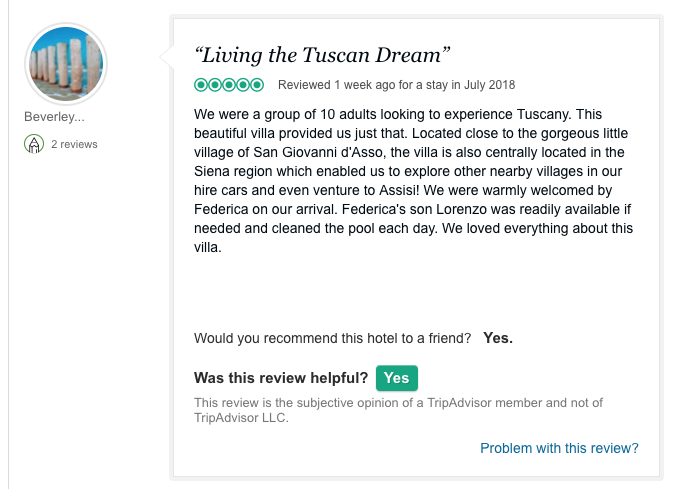676x489 pixels.
Task: Click the third green rating bubble
Action: click(229, 85)
